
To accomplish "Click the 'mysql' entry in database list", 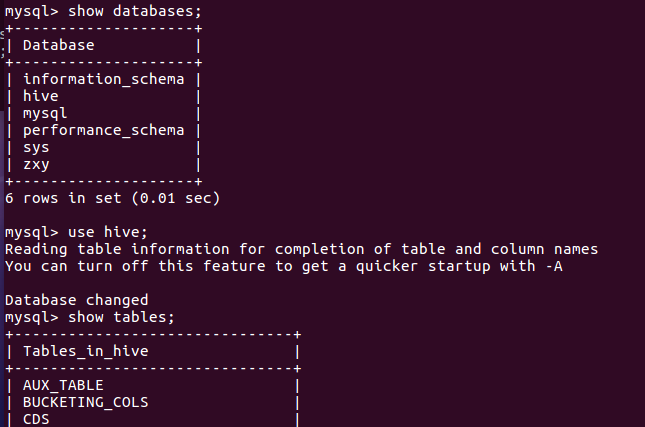I will pos(45,113).
